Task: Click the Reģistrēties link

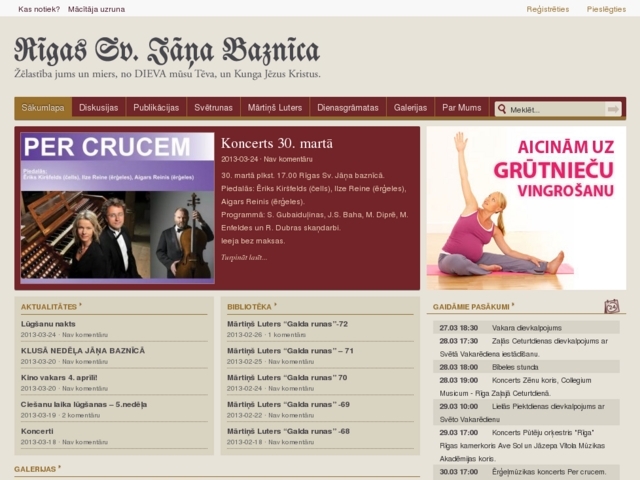Action: click(547, 9)
